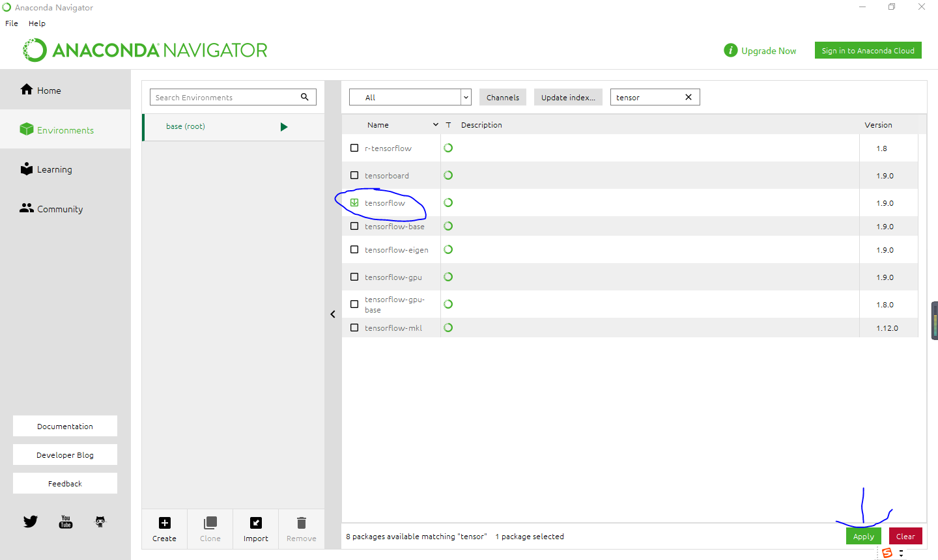Click the Search Environments input field

[233, 97]
